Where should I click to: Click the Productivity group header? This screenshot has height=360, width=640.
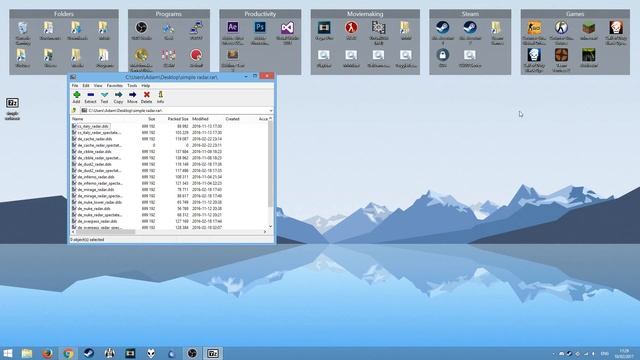pyautogui.click(x=260, y=14)
